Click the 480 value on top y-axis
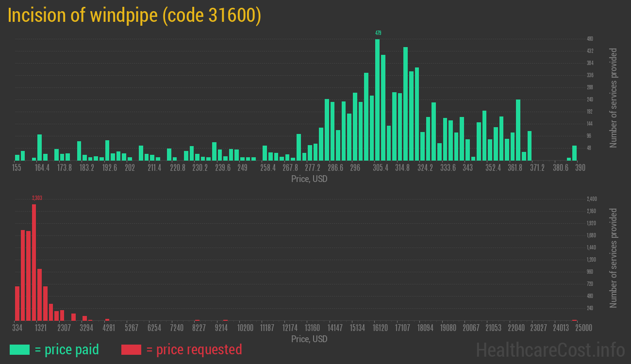The height and width of the screenshot is (364, 631). tap(590, 39)
